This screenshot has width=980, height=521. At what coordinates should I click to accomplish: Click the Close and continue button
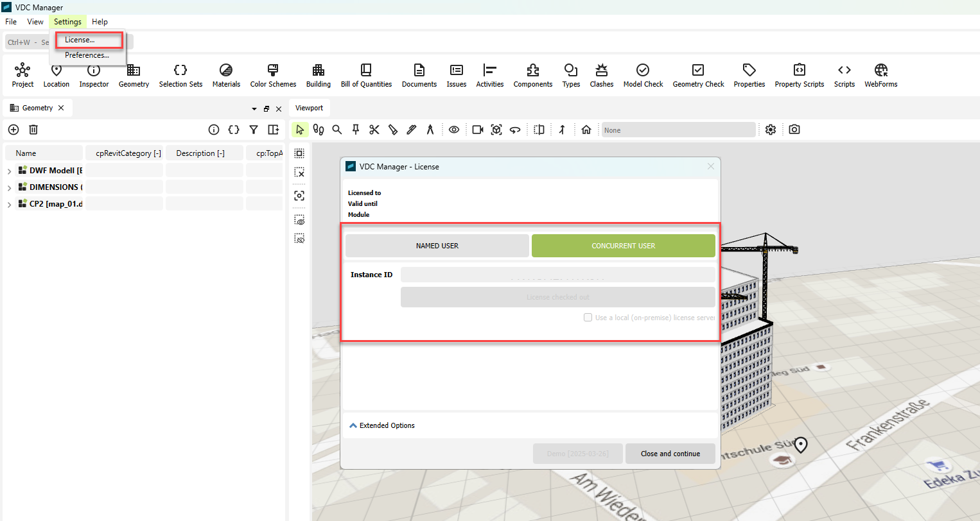(x=670, y=454)
